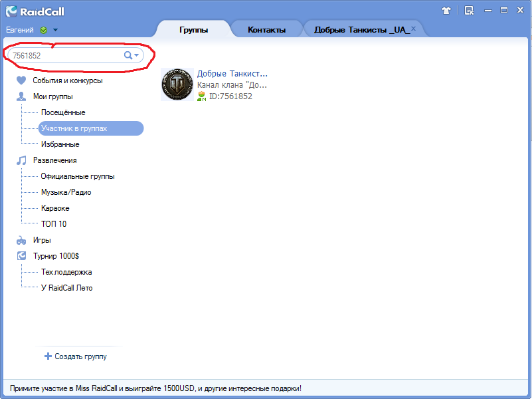Expand the status dropdown arrow beside Евгений

point(55,30)
